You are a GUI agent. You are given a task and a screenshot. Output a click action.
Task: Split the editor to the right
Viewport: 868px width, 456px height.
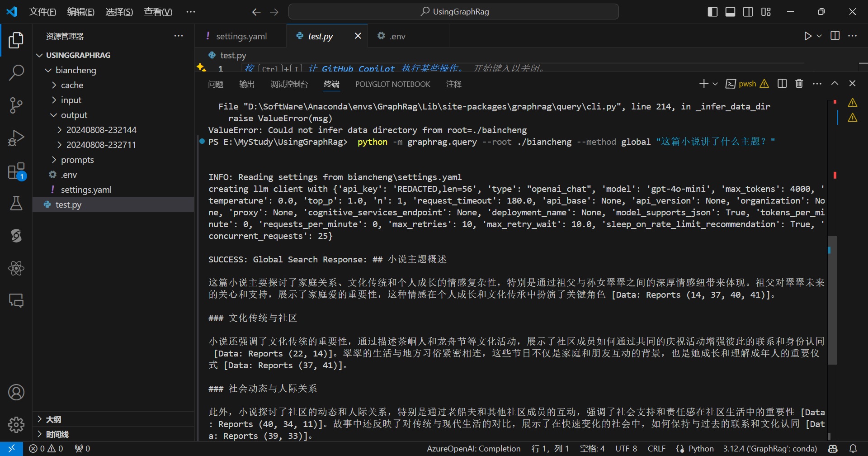click(835, 36)
